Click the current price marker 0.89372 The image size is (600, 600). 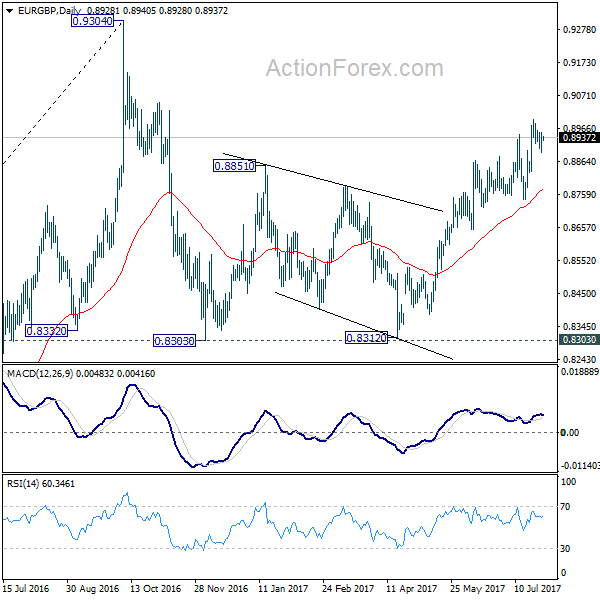point(579,138)
